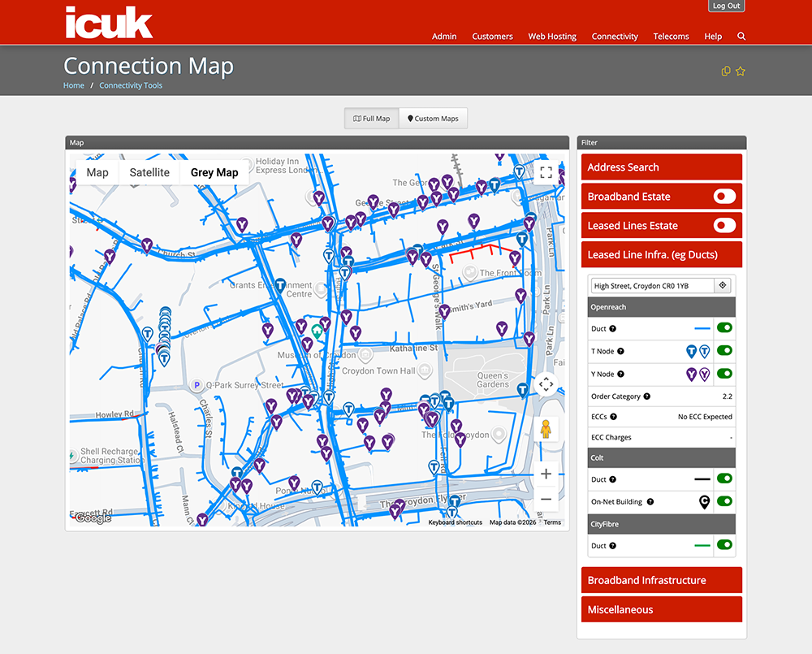The image size is (812, 654).
Task: Open the Connectivity menu
Action: [615, 37]
